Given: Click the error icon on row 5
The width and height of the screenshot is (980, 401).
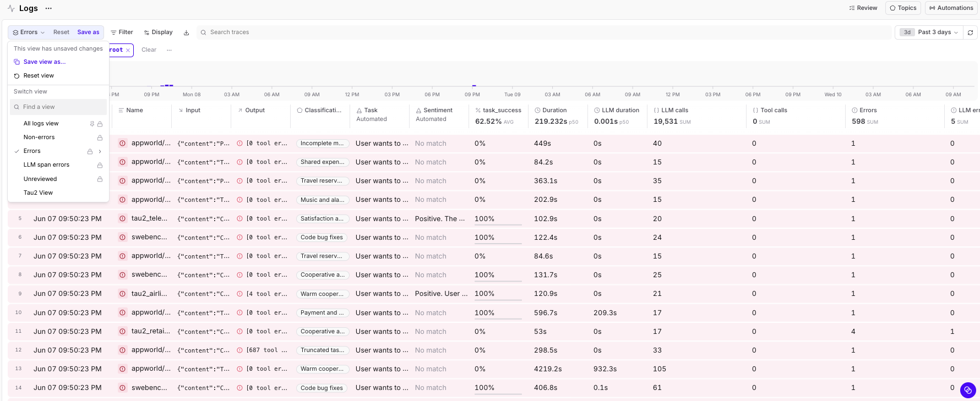Looking at the screenshot, I should 122,218.
